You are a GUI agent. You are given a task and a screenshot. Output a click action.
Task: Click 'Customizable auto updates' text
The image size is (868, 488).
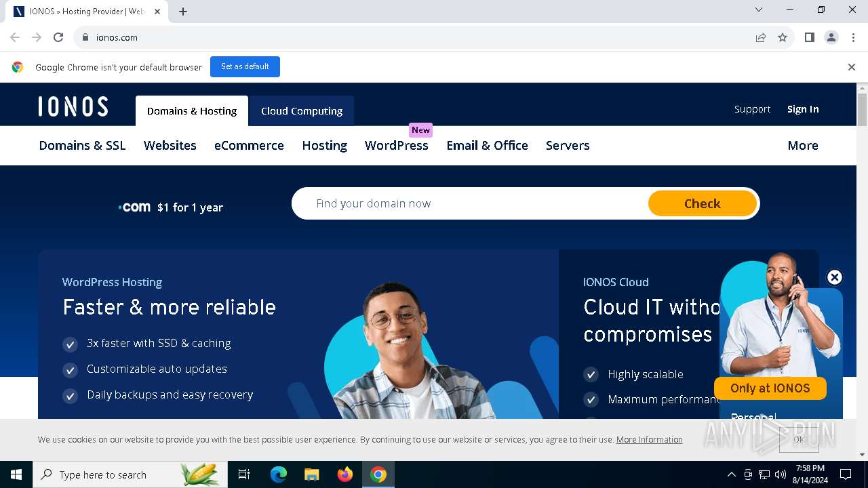click(x=157, y=369)
